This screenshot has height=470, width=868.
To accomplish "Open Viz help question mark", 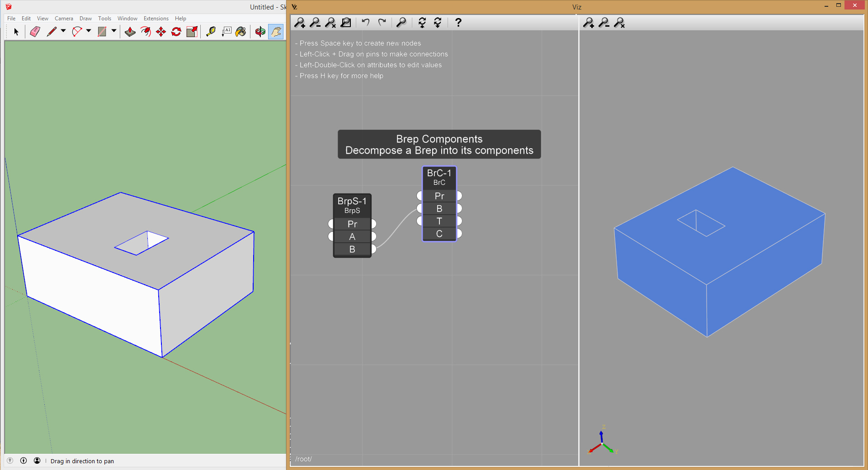I will tap(458, 23).
